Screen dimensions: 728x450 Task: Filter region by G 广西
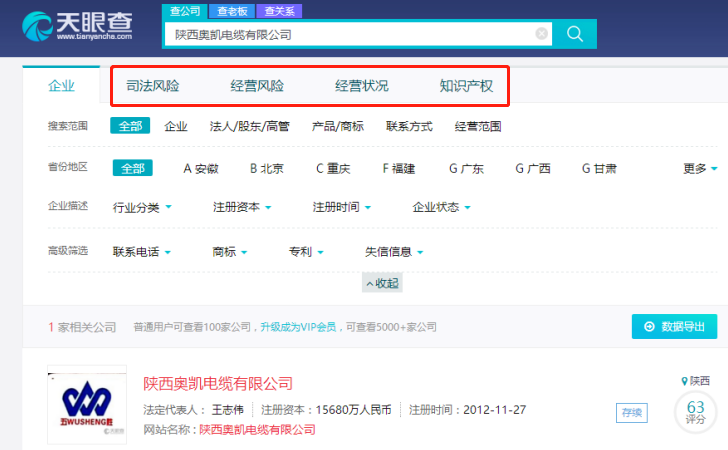533,169
